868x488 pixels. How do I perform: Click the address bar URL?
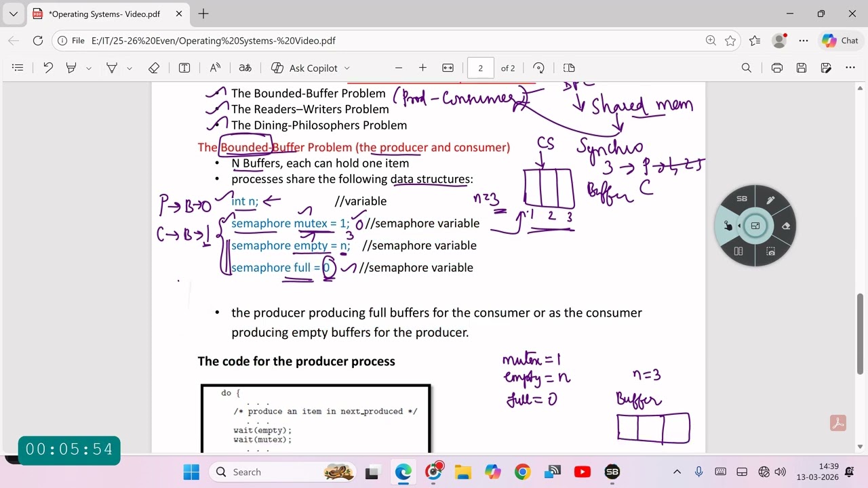coord(214,41)
